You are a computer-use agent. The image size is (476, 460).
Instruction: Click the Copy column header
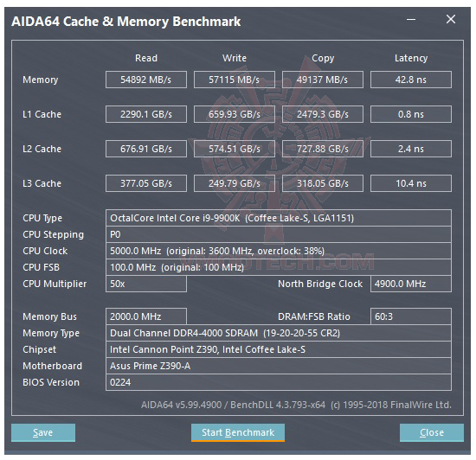(x=323, y=58)
